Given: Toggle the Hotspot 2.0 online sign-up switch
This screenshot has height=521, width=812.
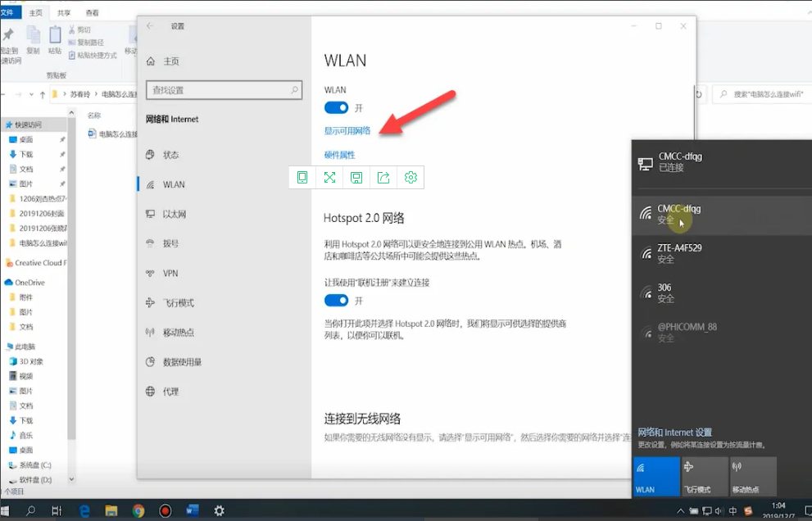Looking at the screenshot, I should click(x=336, y=301).
